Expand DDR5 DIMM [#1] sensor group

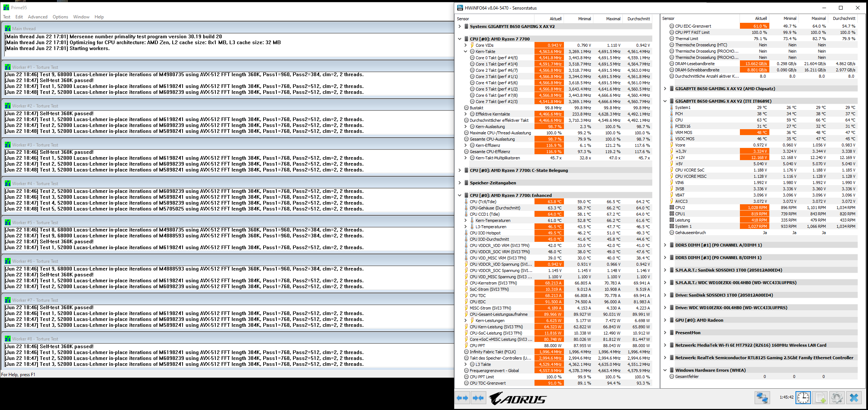click(x=665, y=245)
